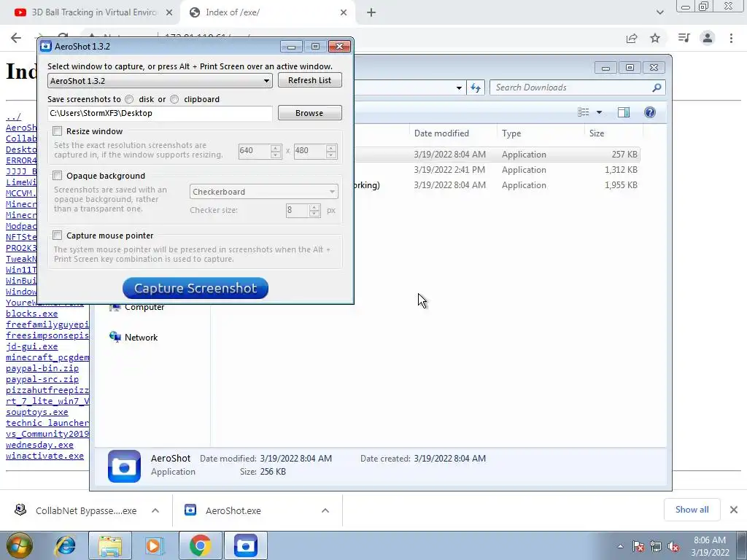Click the volume muted icon in system tray
The image size is (747, 560).
(x=673, y=547)
